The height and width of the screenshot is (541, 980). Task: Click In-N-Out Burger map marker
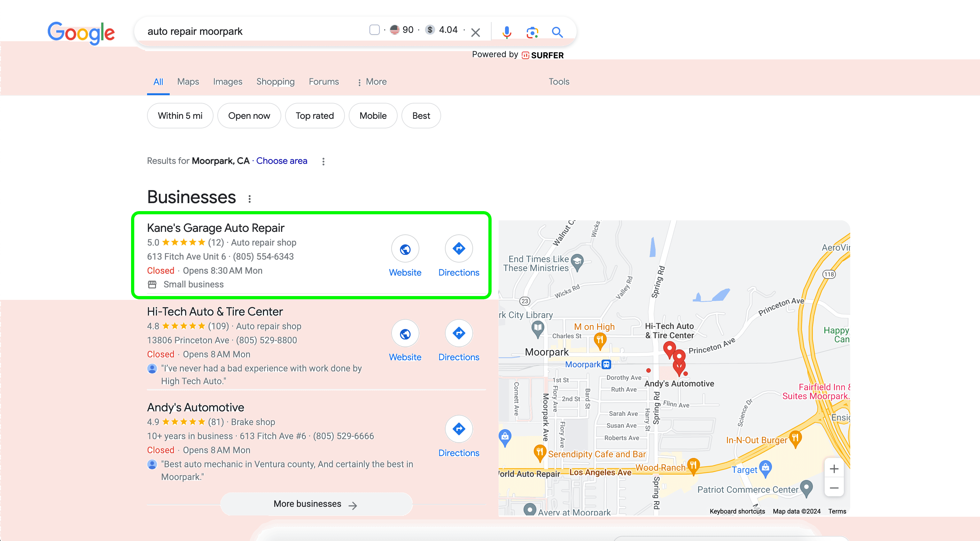tap(795, 438)
